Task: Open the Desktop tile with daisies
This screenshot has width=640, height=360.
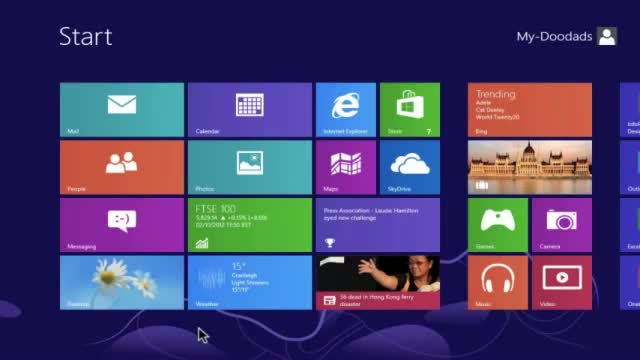Action: tap(122, 282)
